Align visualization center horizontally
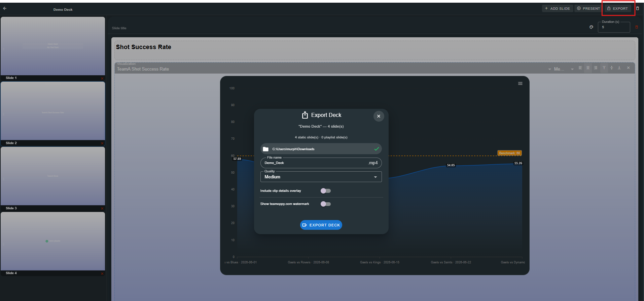Image resolution: width=644 pixels, height=301 pixels. [588, 68]
